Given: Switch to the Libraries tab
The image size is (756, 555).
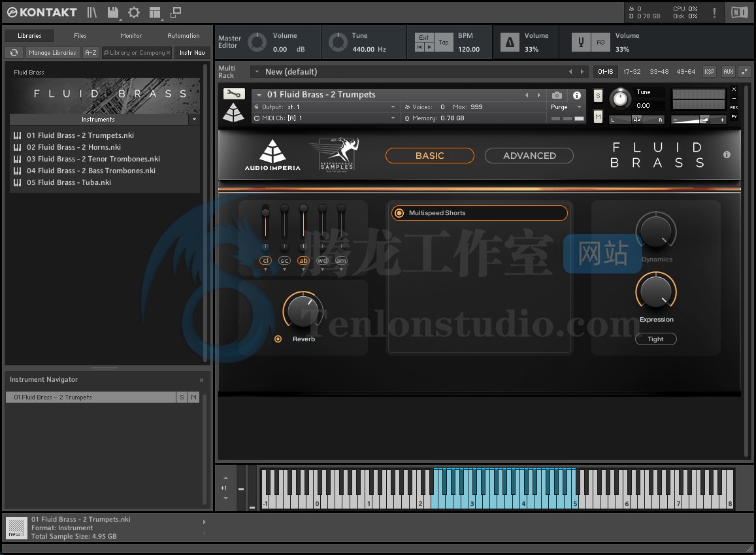Looking at the screenshot, I should click(29, 36).
